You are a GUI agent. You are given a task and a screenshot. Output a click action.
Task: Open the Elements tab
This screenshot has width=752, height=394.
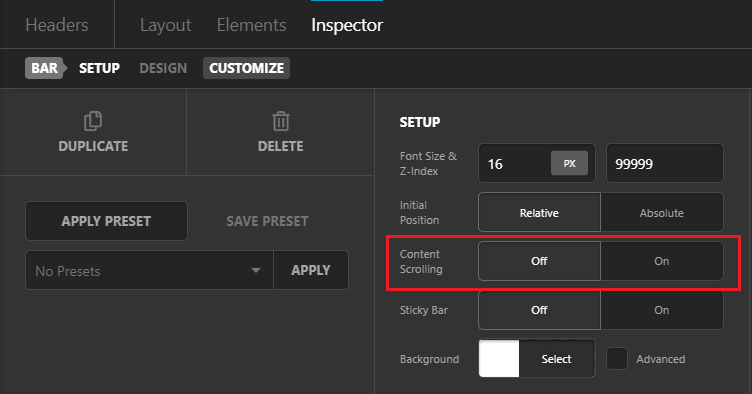coord(251,25)
